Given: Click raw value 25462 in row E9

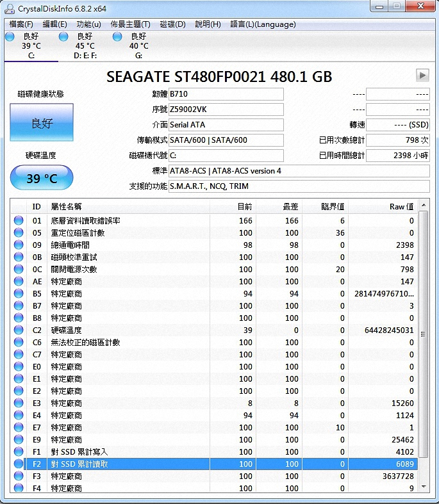Looking at the screenshot, I should pyautogui.click(x=402, y=440).
